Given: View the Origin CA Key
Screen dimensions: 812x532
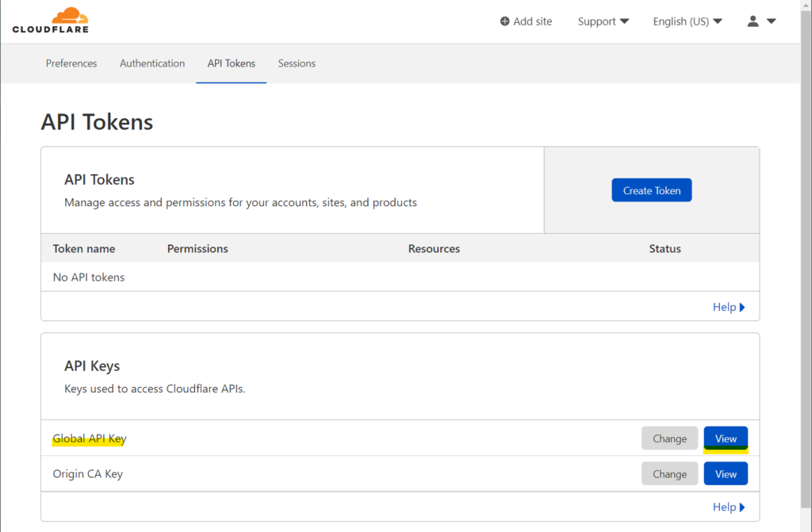Looking at the screenshot, I should click(726, 474).
